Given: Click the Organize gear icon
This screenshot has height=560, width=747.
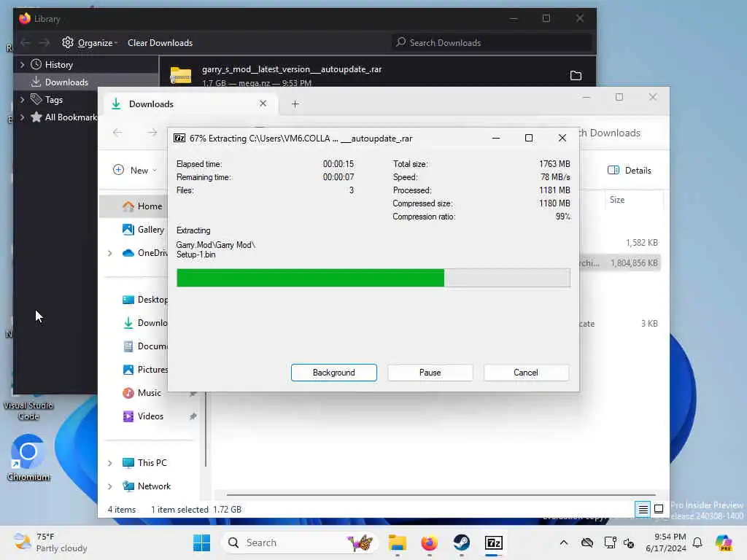Looking at the screenshot, I should 68,43.
